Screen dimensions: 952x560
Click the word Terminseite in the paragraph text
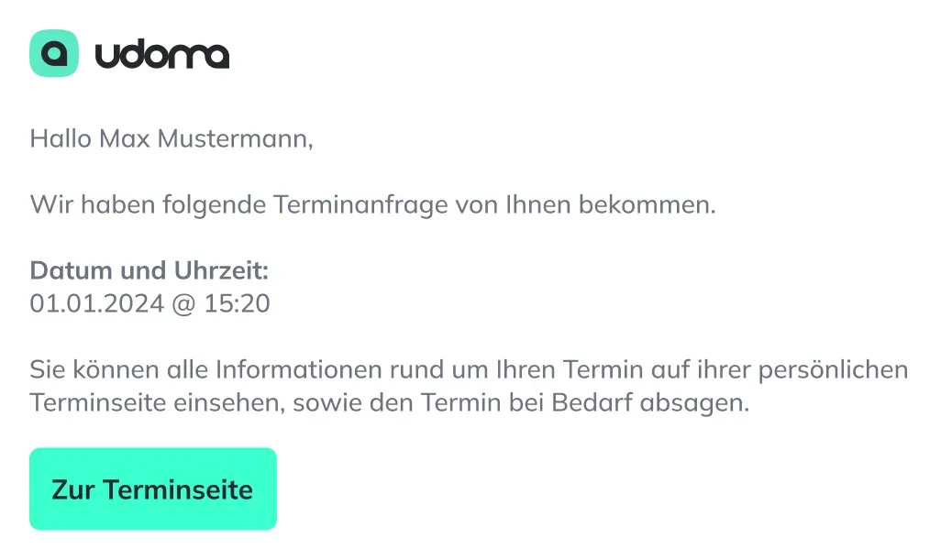tap(98, 403)
